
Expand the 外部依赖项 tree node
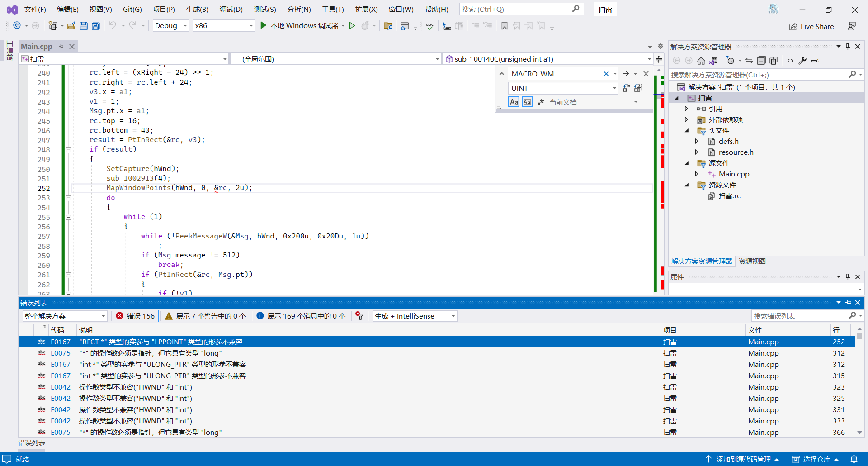pyautogui.click(x=686, y=119)
